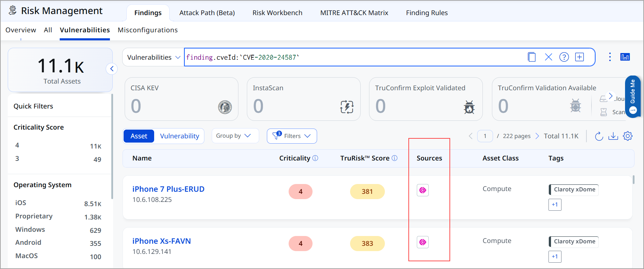Collapse the left sidebar with arrow button
The image size is (644, 269).
(x=112, y=68)
